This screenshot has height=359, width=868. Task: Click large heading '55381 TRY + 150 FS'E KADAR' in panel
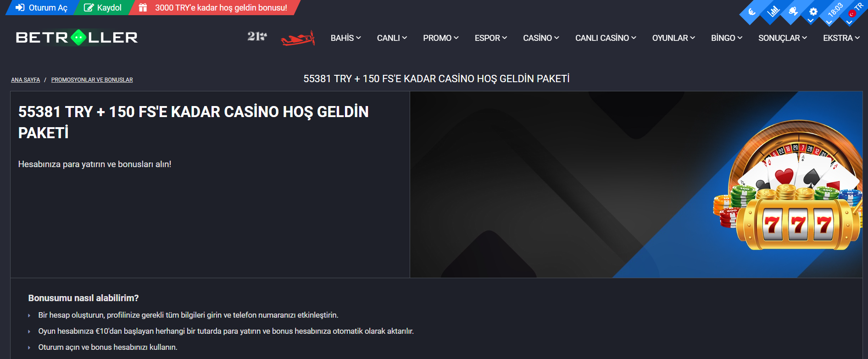click(x=193, y=122)
